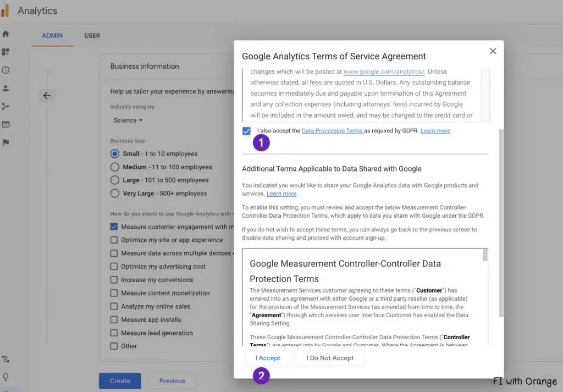Click the Controller Data Protection Terms box scrollbar
The width and height of the screenshot is (563, 392).
485,255
